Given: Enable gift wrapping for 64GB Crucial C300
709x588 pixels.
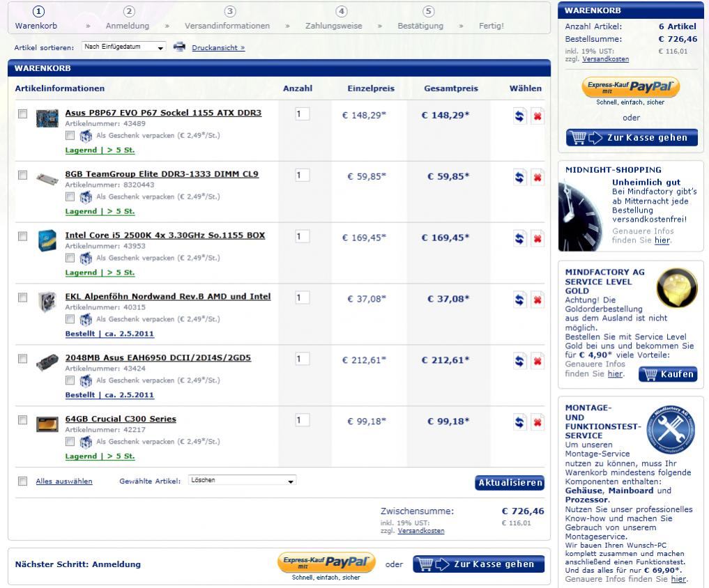Looking at the screenshot, I should [x=70, y=441].
